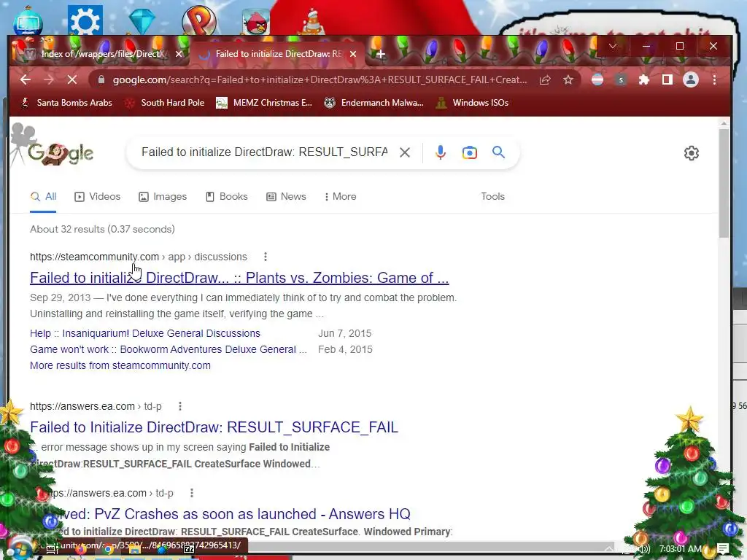Open the monitor ornament desktop icon
The height and width of the screenshot is (560, 747).
pos(28,20)
